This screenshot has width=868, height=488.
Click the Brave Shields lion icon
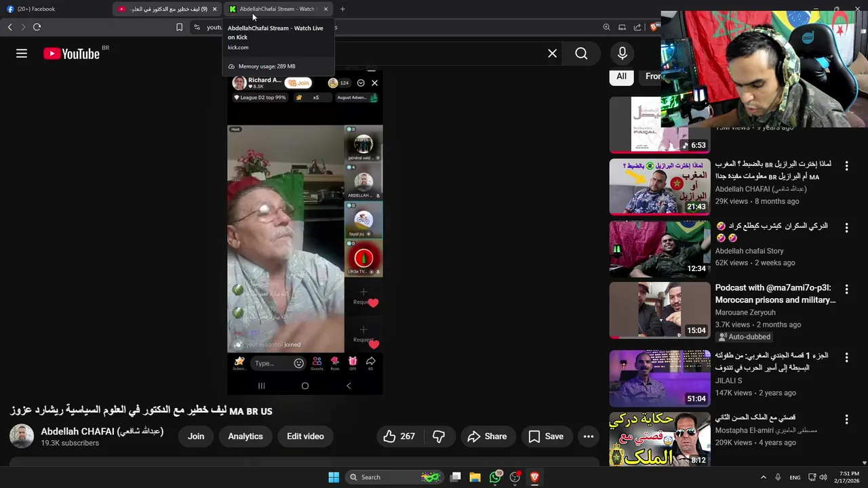coord(654,27)
